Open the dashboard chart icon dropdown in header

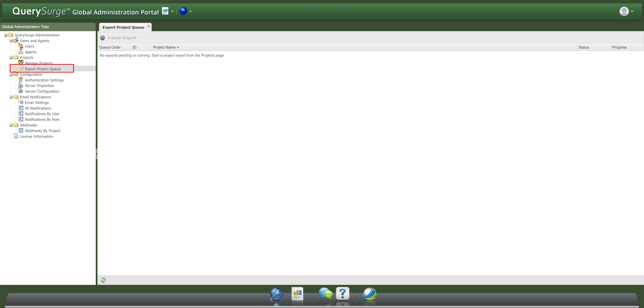172,11
